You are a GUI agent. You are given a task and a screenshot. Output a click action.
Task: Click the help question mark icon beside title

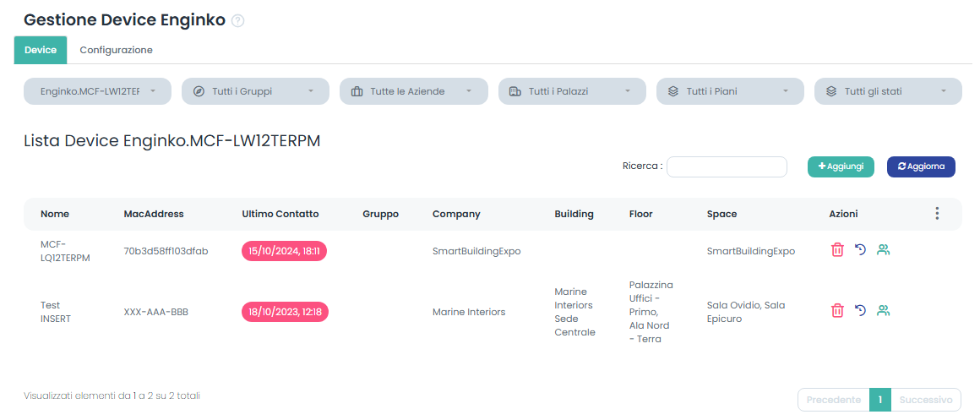[x=237, y=21]
